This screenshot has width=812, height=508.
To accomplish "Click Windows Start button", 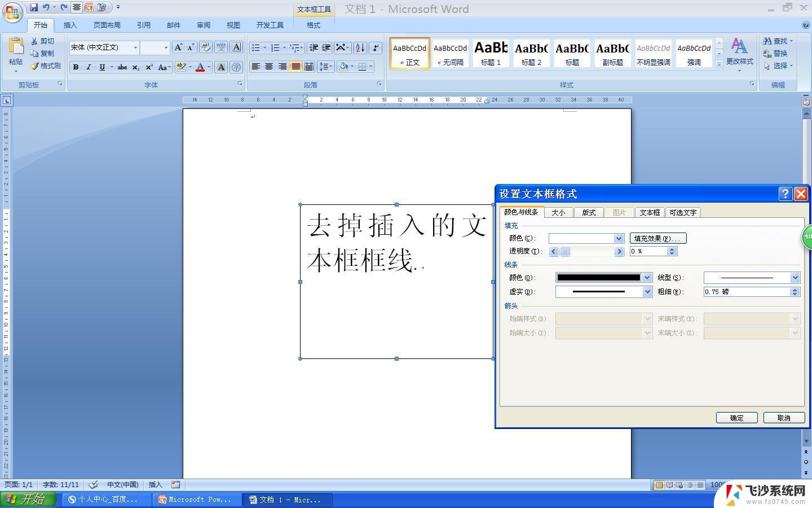I will click(x=28, y=500).
